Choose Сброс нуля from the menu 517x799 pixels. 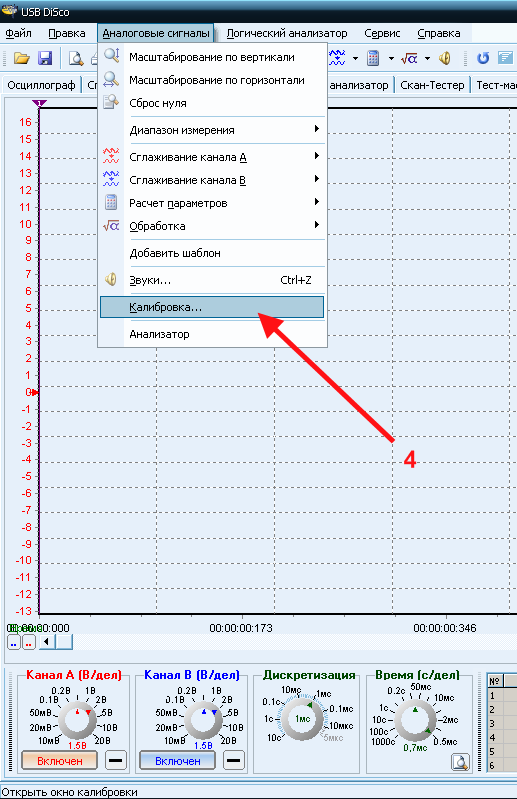point(212,103)
